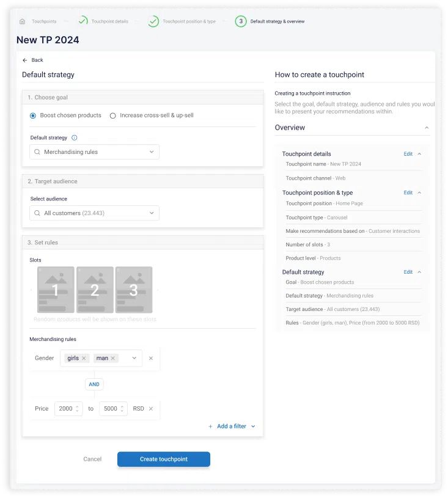Select Increase cross-sell & up-sell option
The width and height of the screenshot is (448, 498).
click(112, 115)
